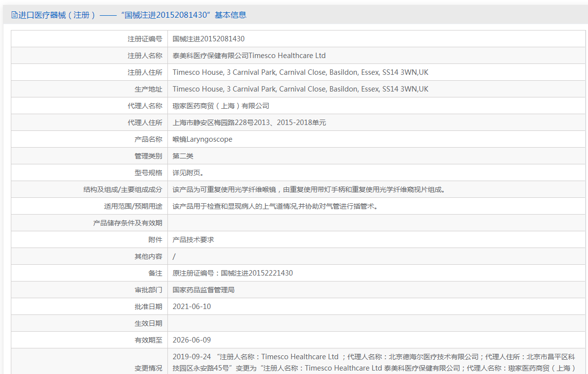Screen dimensions: 588x374
Task: Select the structure description 该产品为可重复使用光学纤维喉镜
Action: click(309, 189)
